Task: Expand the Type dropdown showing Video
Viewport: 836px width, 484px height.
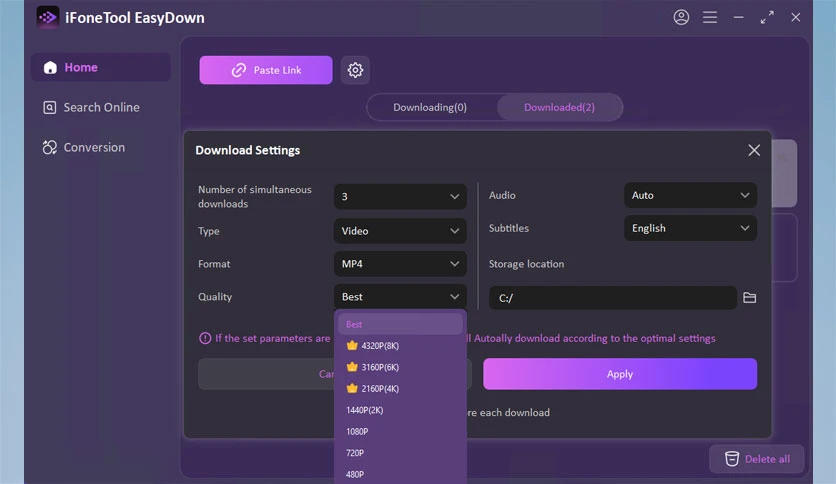Action: click(400, 231)
